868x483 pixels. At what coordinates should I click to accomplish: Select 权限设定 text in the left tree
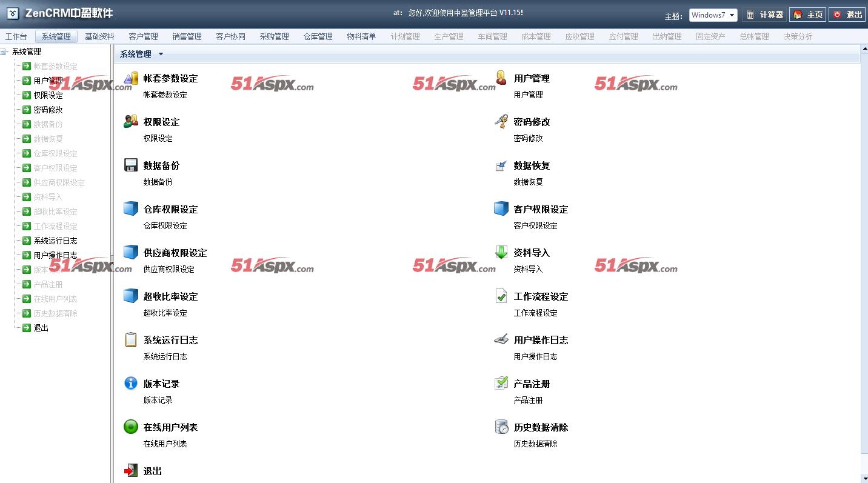pyautogui.click(x=48, y=95)
